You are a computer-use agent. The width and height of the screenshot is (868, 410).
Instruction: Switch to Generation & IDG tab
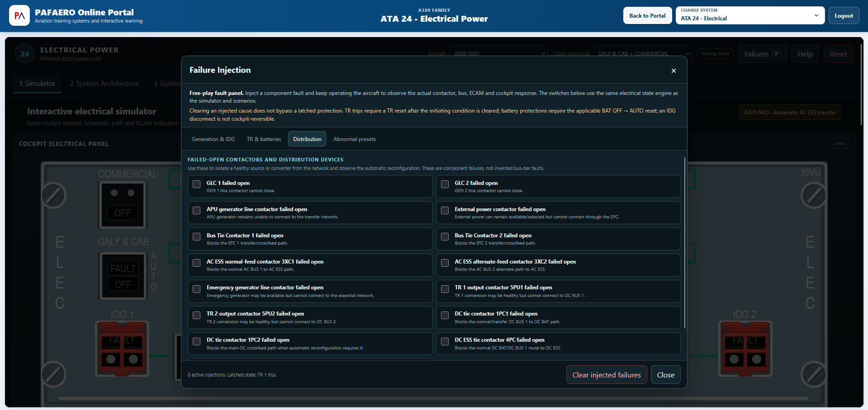pos(213,139)
